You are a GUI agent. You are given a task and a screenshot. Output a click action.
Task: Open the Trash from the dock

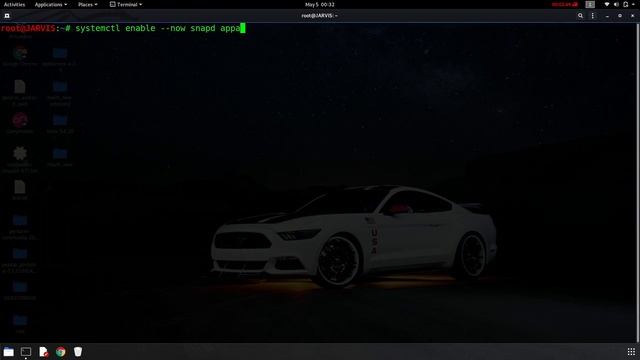78,351
